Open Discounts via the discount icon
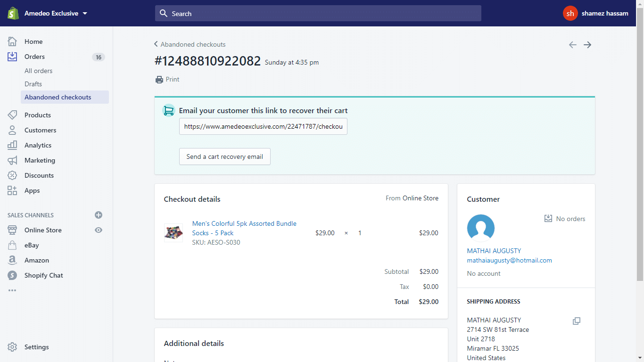This screenshot has width=644, height=362. pyautogui.click(x=12, y=175)
